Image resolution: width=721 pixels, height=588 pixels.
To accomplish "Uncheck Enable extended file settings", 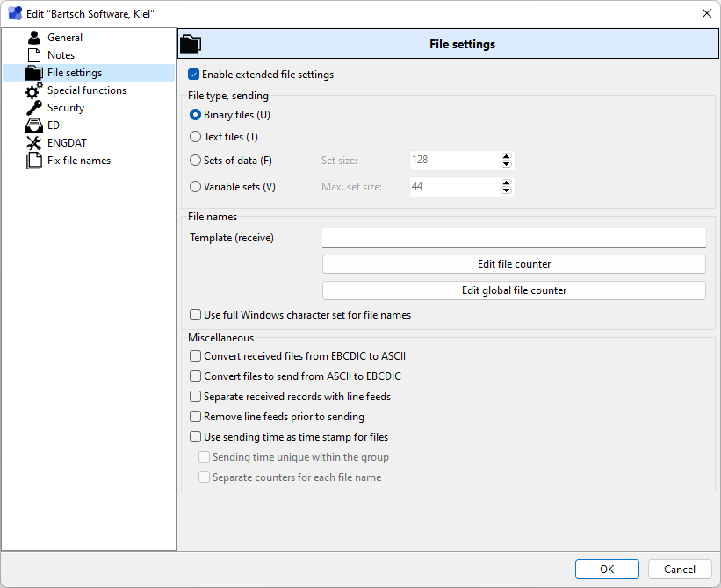I will point(194,75).
